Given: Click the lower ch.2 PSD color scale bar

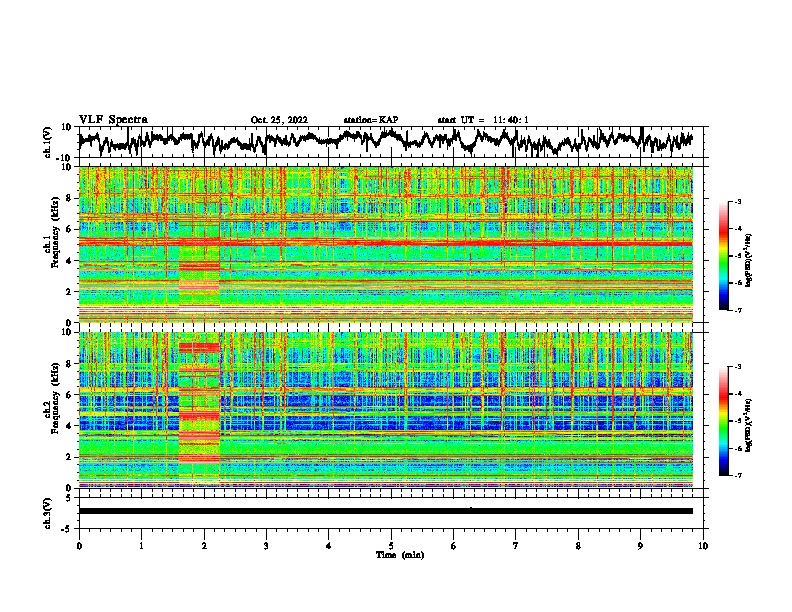Looking at the screenshot, I should pos(723,421).
